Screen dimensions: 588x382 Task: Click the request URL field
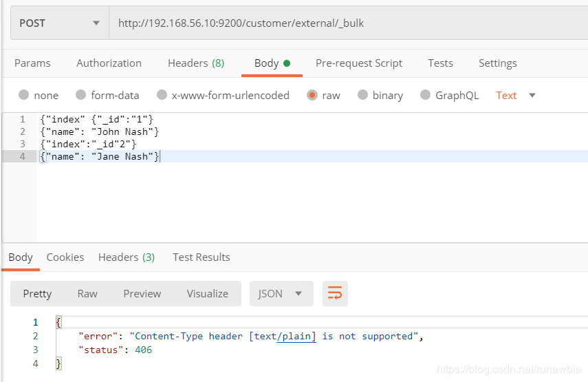349,23
